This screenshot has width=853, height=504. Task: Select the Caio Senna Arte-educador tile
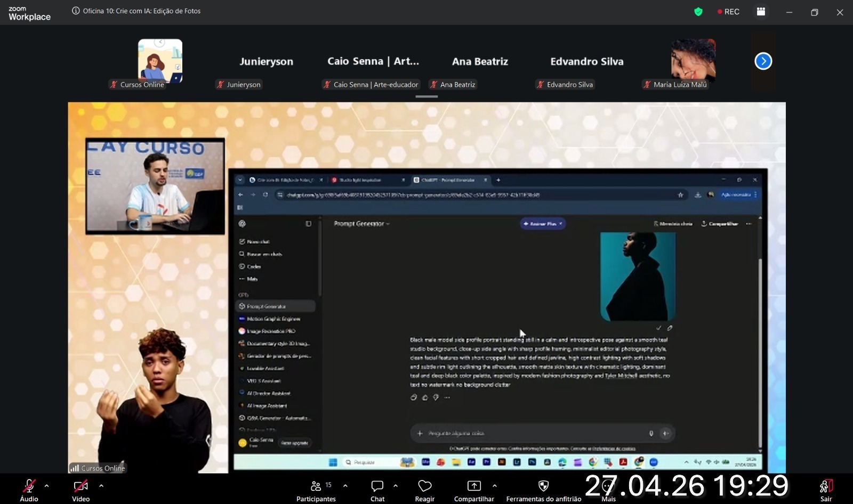pos(373,62)
